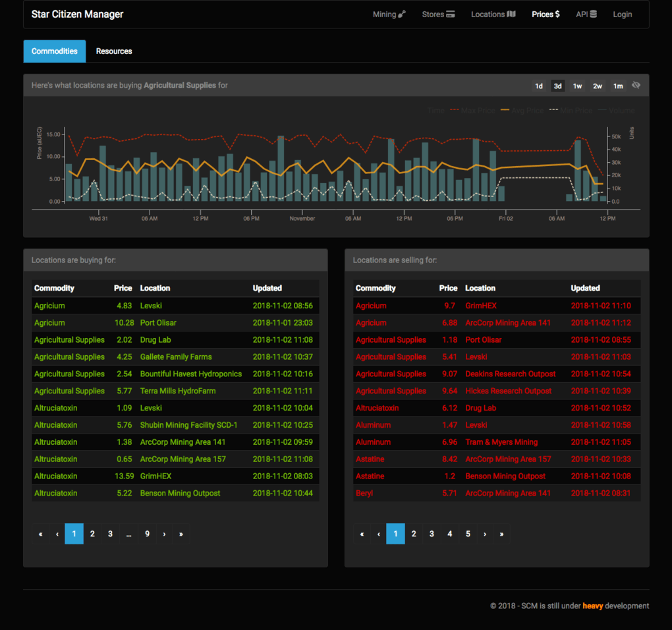Viewport: 672px width, 630px height.
Task: Select page 3 in selling table pagination
Action: [x=432, y=534]
